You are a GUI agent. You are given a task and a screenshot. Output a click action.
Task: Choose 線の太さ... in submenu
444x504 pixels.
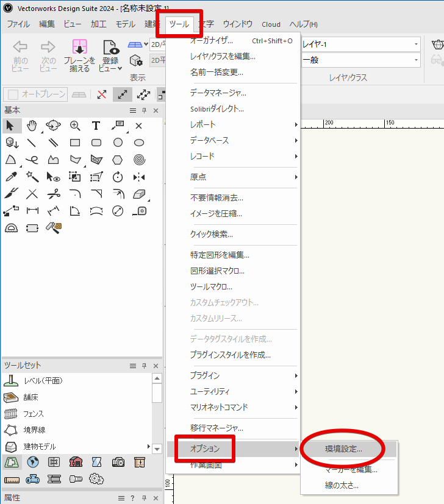[349, 485]
